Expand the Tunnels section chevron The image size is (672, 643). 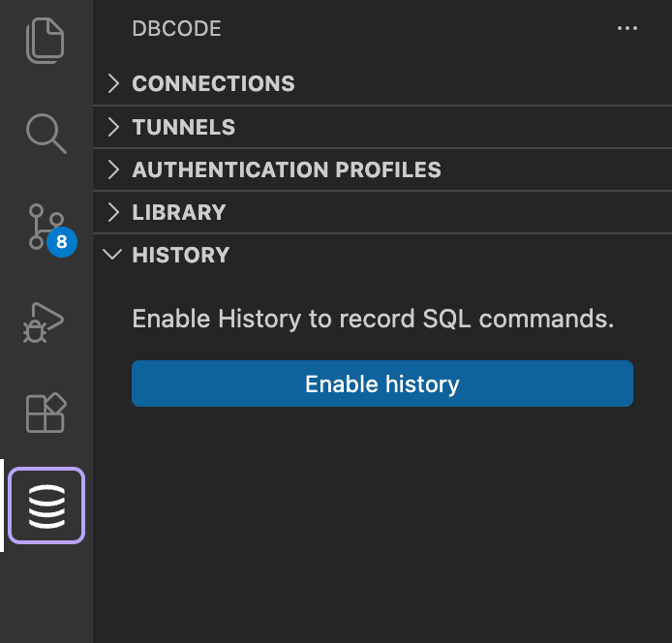[113, 127]
